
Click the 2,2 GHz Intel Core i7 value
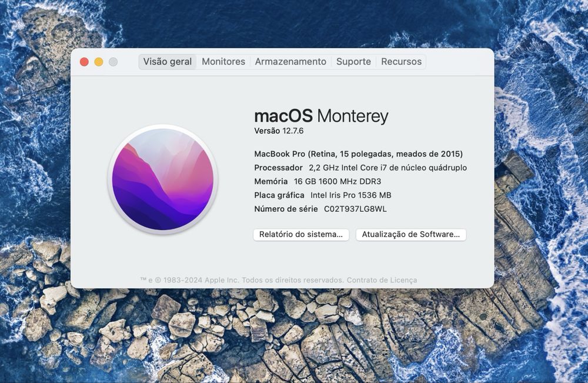tap(387, 168)
